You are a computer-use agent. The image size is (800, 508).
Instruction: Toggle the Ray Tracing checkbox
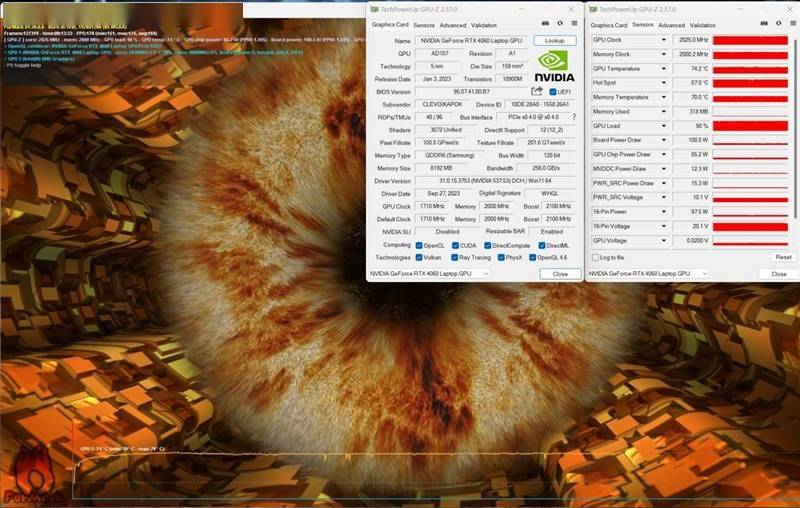[x=454, y=258]
